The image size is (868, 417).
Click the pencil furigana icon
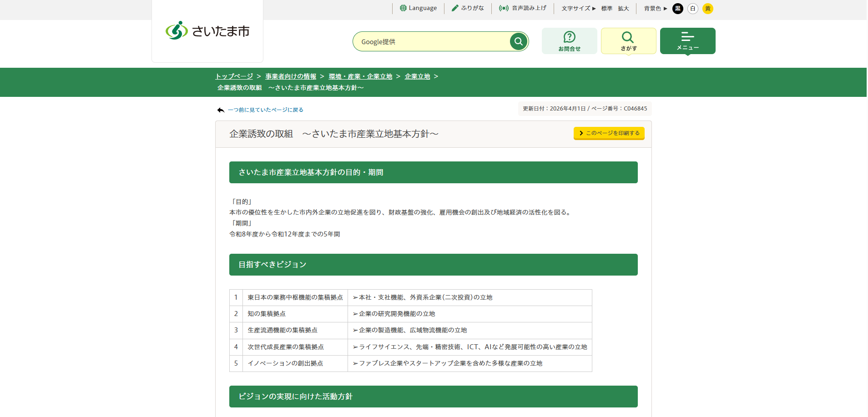455,8
